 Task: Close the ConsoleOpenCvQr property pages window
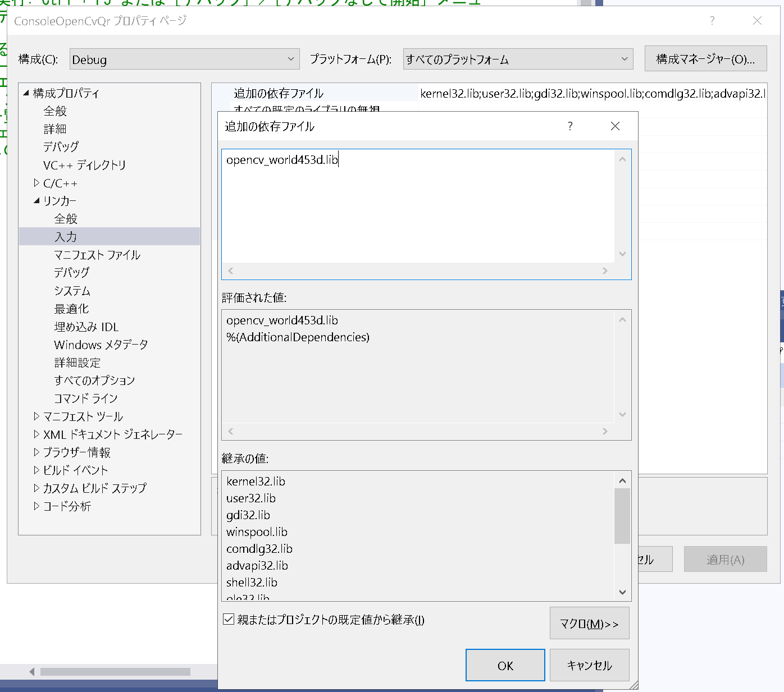(x=757, y=21)
